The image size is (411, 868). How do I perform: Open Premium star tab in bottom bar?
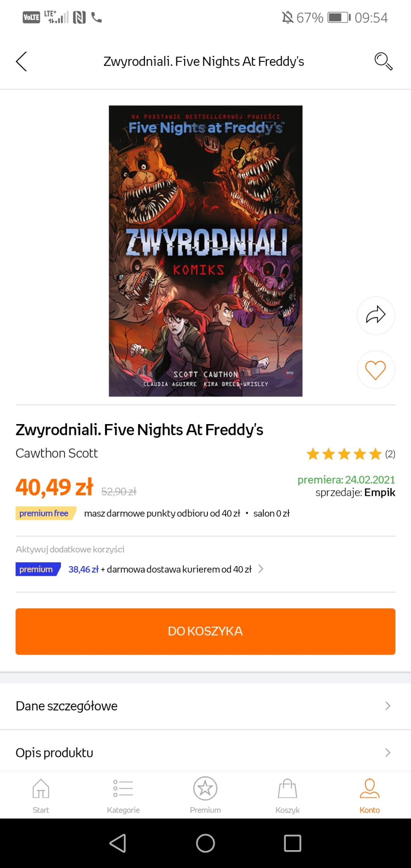205,795
